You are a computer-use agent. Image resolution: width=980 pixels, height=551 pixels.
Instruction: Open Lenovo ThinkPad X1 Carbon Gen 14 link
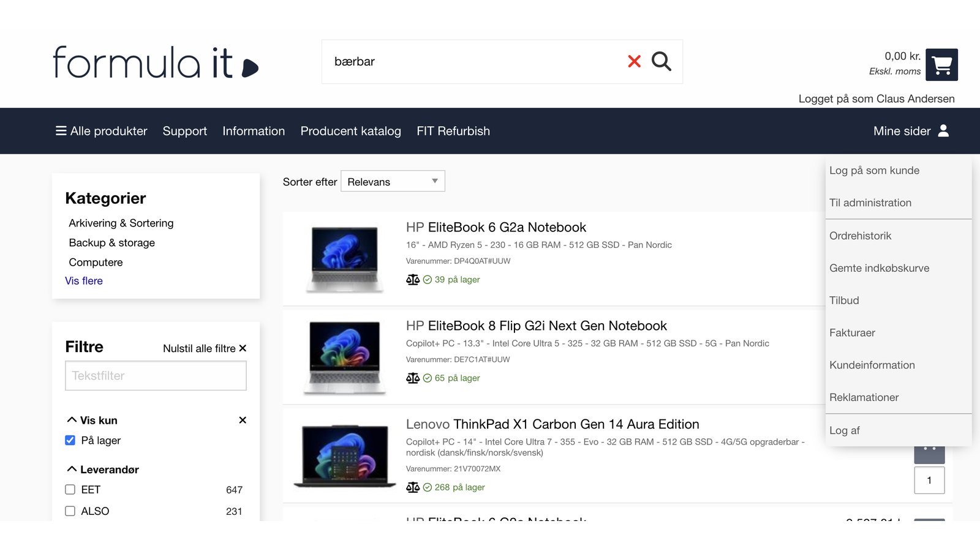tap(552, 424)
